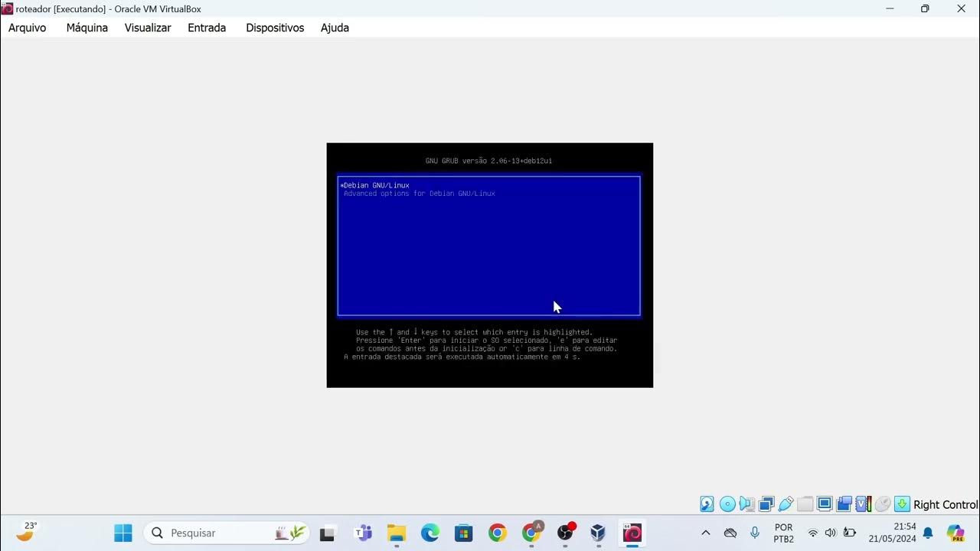Screen dimensions: 980x551
Task: Click the VirtualBox title bar app icon
Action: 8,9
